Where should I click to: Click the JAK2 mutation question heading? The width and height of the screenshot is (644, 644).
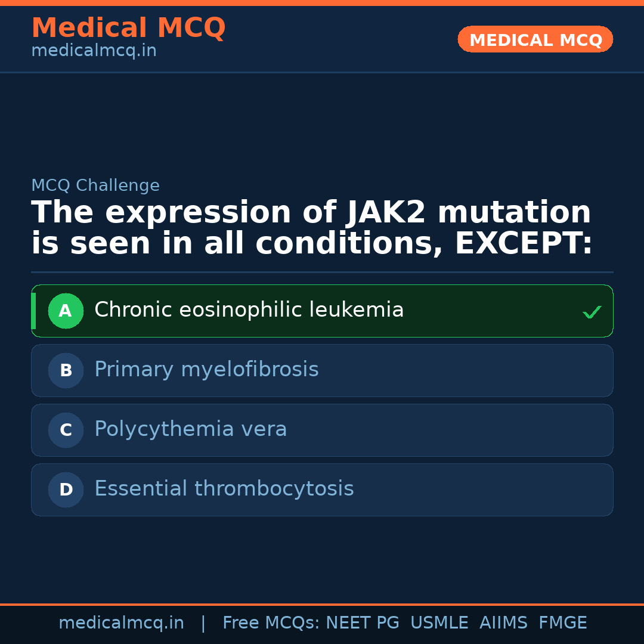point(311,228)
